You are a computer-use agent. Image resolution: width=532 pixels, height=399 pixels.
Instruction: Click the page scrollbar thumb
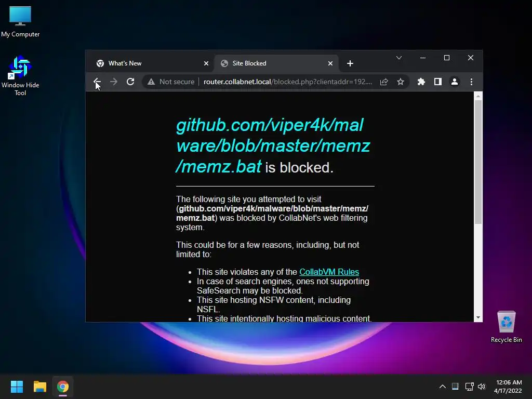click(x=478, y=162)
